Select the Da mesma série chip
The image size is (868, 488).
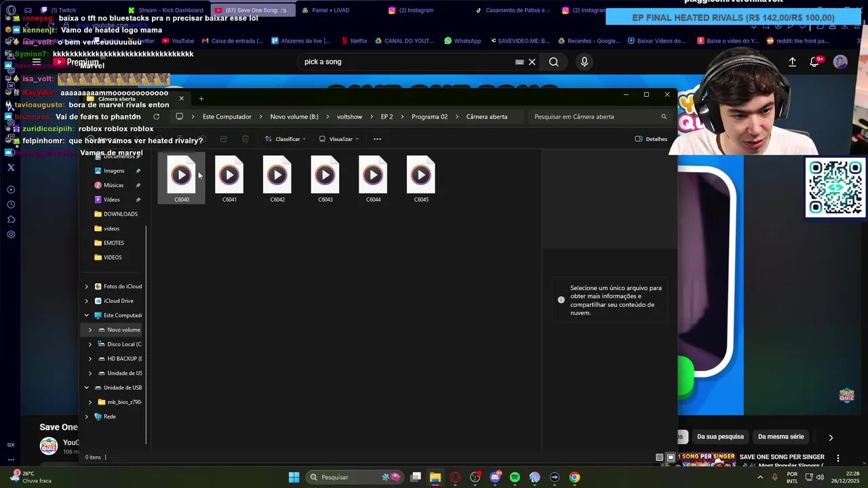781,437
